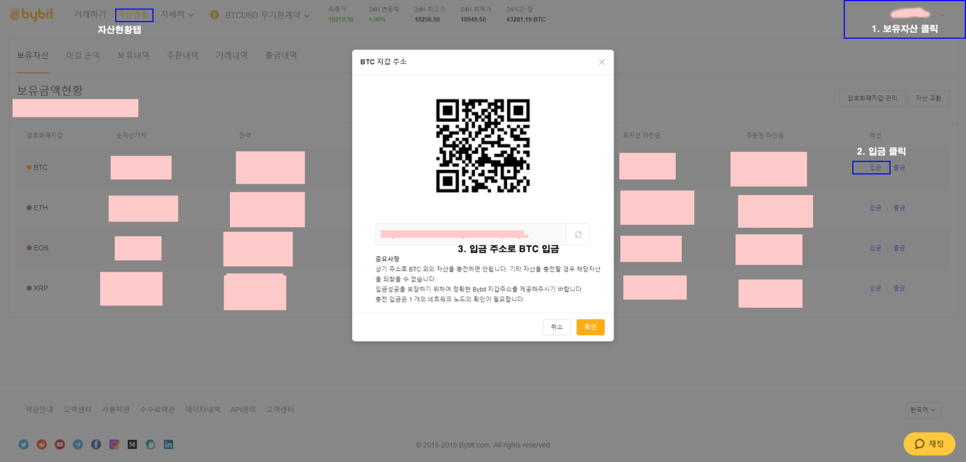Open the 데이터내역 footer link
The image size is (966, 462).
click(203, 409)
